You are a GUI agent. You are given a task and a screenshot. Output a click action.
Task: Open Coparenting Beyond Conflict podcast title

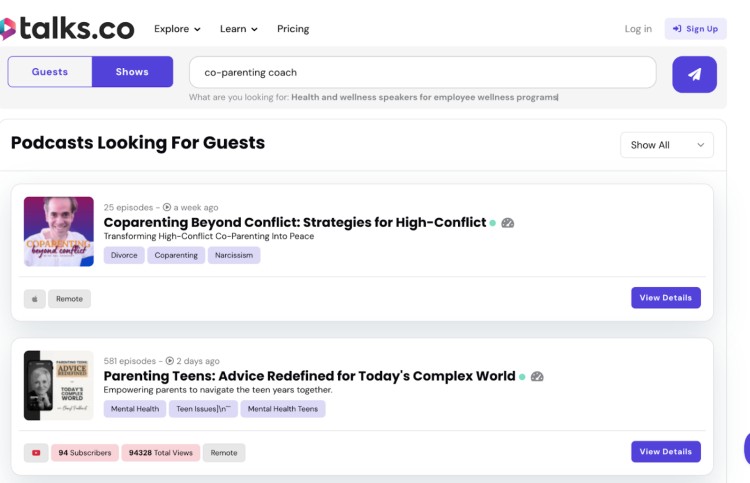295,222
